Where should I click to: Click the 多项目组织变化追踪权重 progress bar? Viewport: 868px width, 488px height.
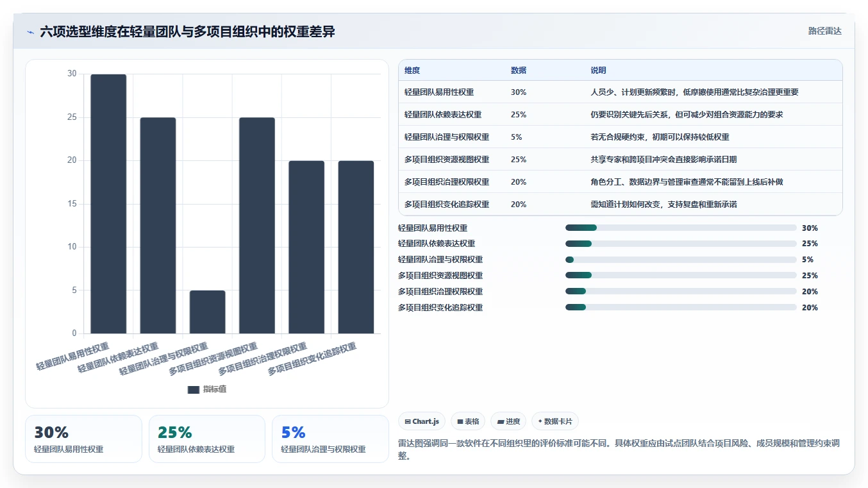(681, 307)
